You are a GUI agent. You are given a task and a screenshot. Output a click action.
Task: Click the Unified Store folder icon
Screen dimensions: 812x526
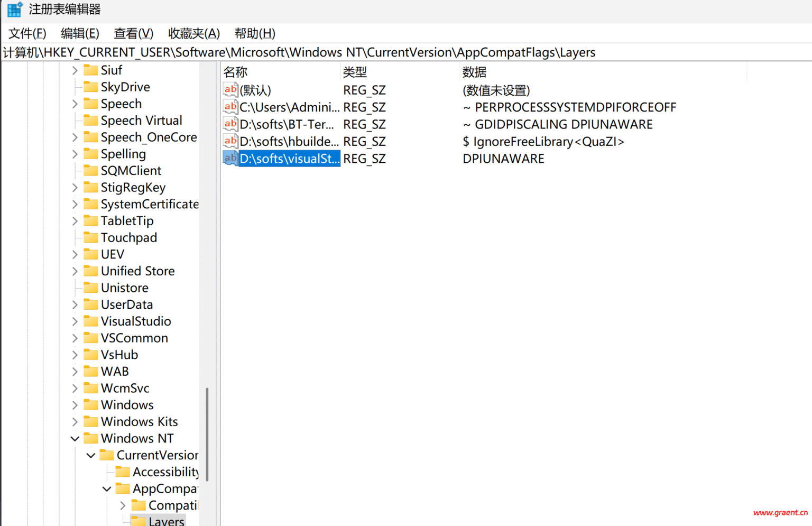[90, 271]
